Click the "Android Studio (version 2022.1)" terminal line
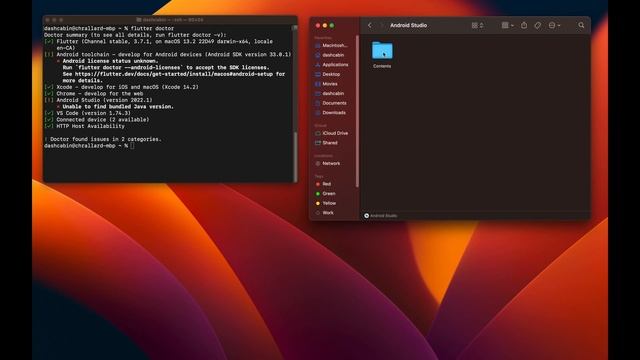The width and height of the screenshot is (640, 360). tap(104, 100)
